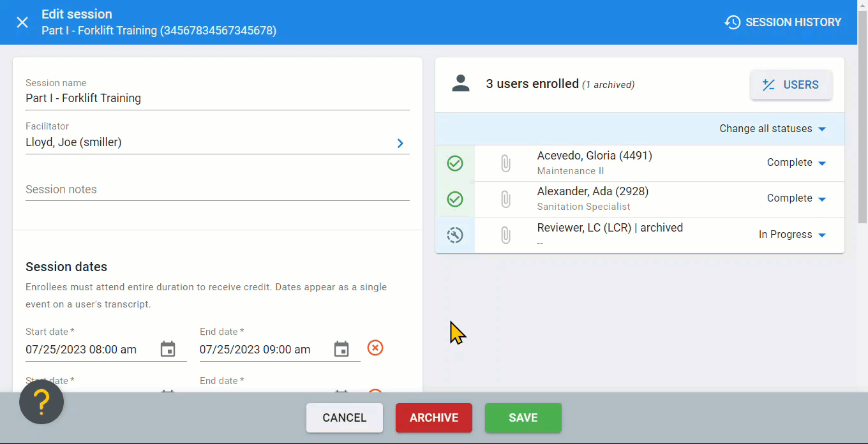Screen dimensions: 868x444
Task: Click the Cancel button
Action: coord(345,418)
